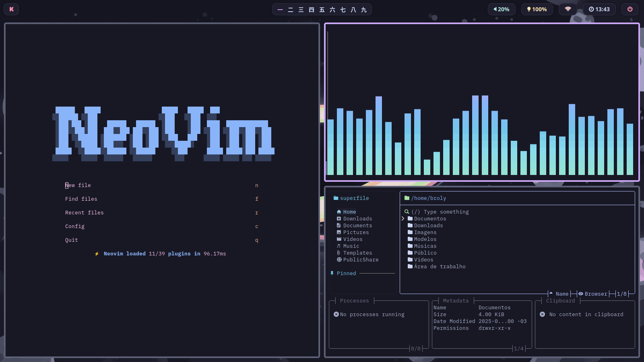This screenshot has width=644, height=362.
Task: Toggle brightness at the 100% indicator
Action: point(537,9)
